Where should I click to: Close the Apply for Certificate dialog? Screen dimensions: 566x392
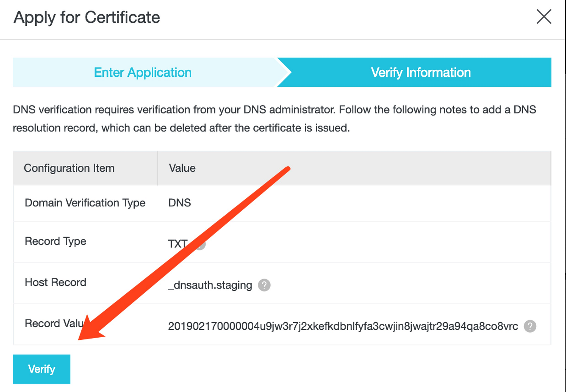click(x=544, y=17)
